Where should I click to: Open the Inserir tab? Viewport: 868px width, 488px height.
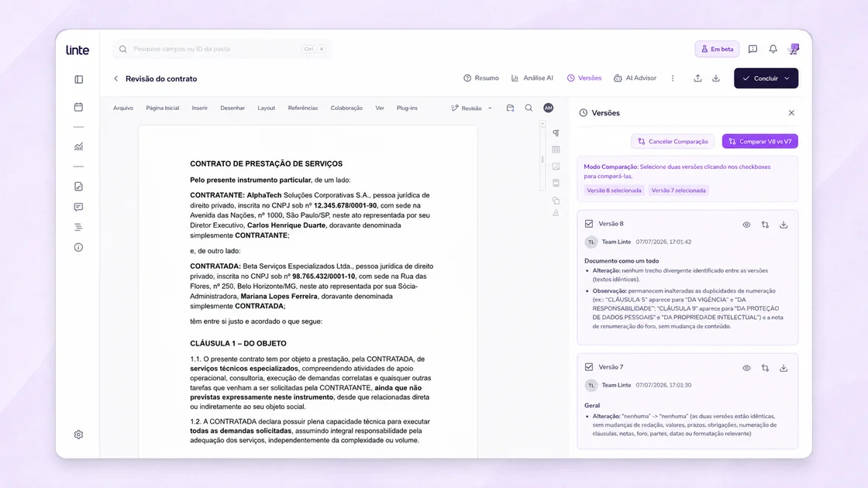point(199,108)
